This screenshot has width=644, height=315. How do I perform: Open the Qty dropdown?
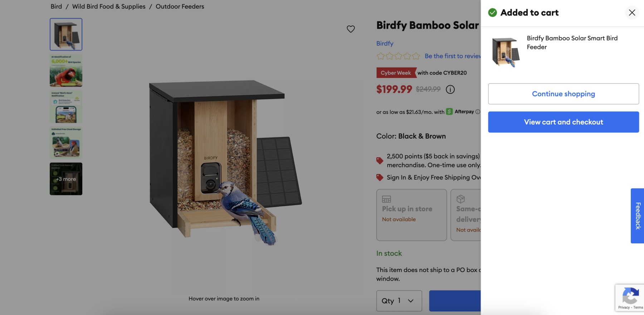point(399,301)
